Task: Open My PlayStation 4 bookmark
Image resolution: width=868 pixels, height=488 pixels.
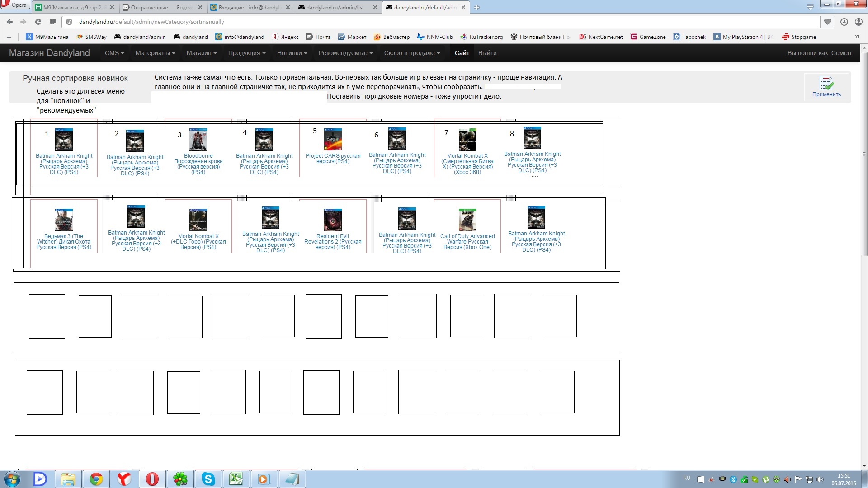Action: pos(743,37)
